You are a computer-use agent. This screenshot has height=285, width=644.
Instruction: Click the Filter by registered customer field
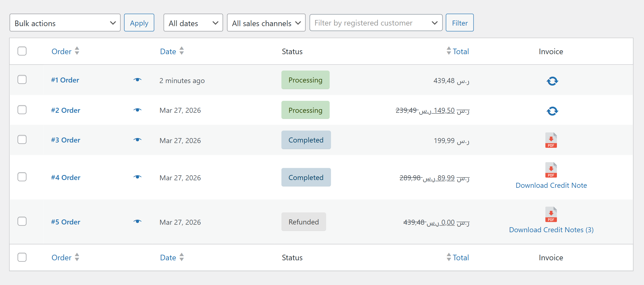pyautogui.click(x=376, y=22)
